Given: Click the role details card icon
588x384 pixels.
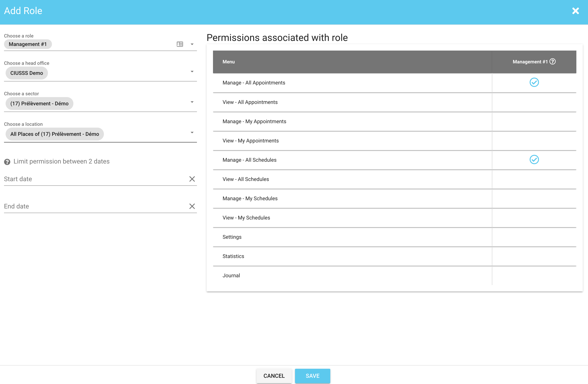Looking at the screenshot, I should (x=180, y=44).
